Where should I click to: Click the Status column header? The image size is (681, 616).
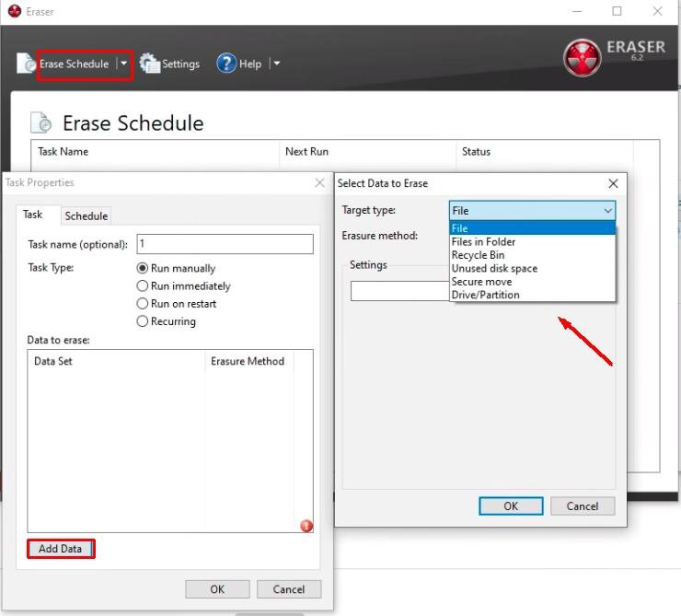(x=545, y=152)
